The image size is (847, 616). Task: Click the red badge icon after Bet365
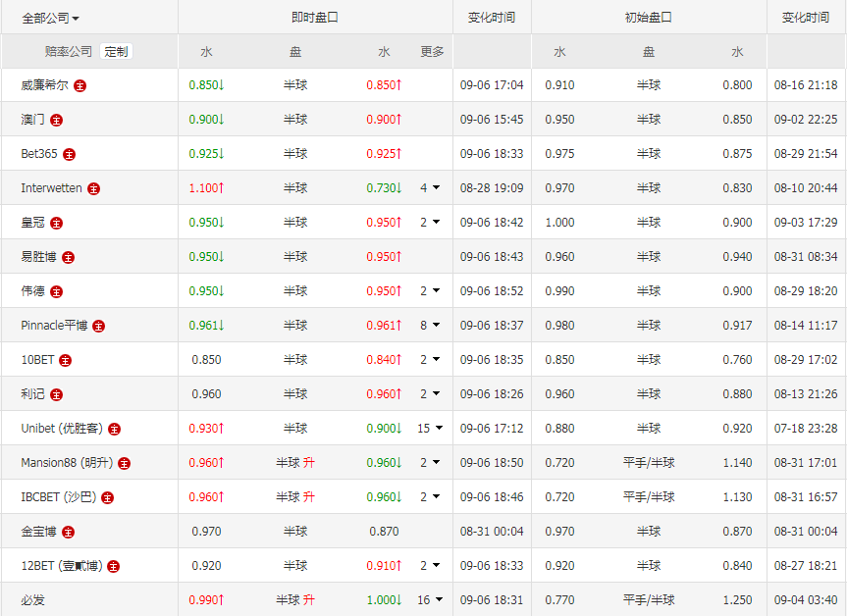pyautogui.click(x=70, y=154)
